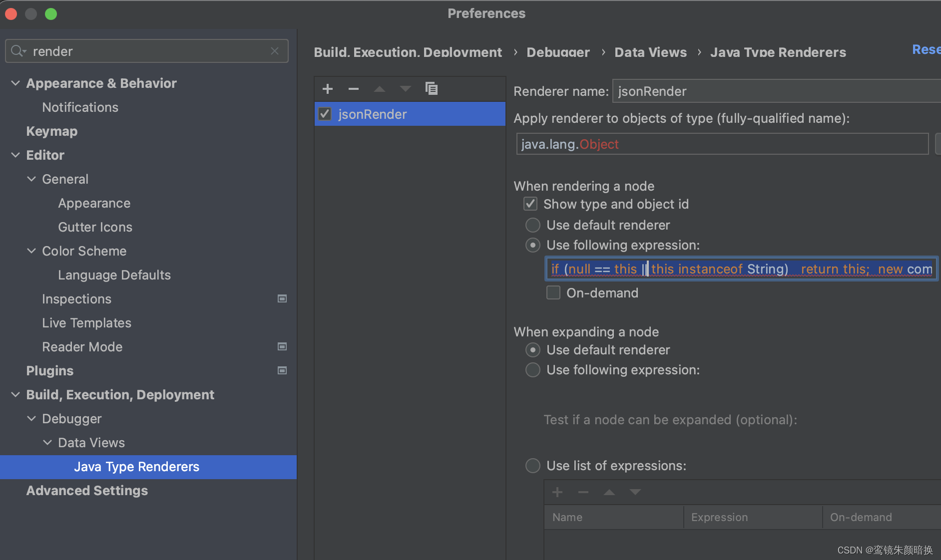This screenshot has width=941, height=560.
Task: Open Advanced Settings page
Action: pos(87,491)
